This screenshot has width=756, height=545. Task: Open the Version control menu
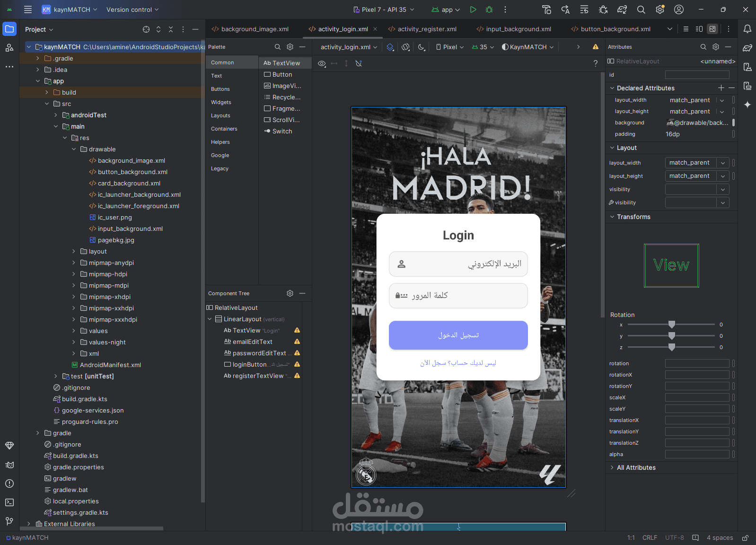click(132, 9)
